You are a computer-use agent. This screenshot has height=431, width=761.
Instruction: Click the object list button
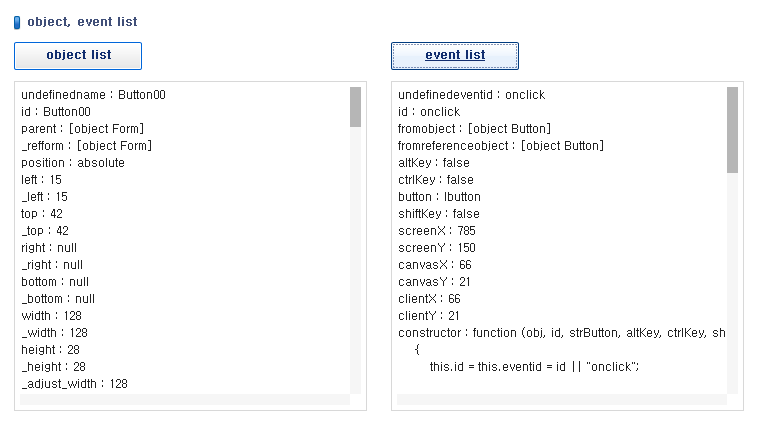coord(78,56)
